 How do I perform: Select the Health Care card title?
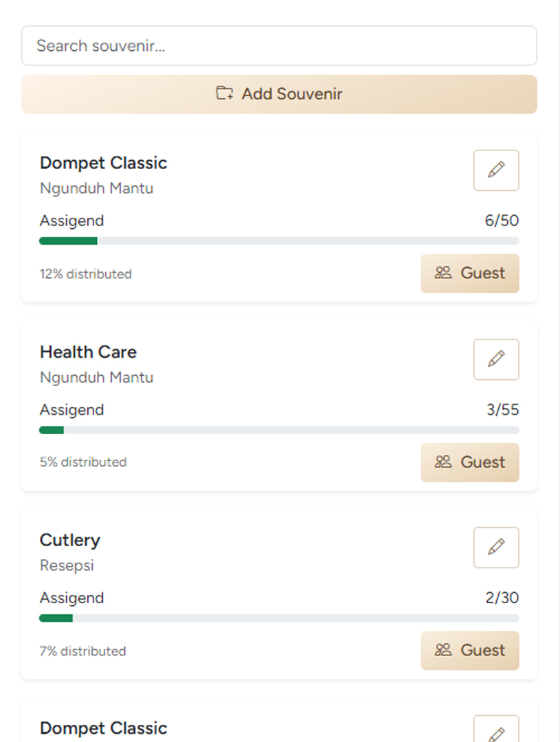[88, 352]
